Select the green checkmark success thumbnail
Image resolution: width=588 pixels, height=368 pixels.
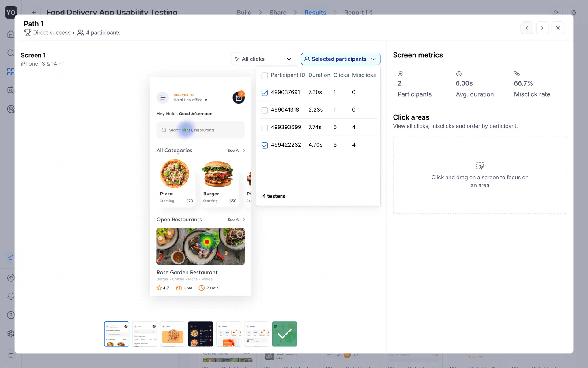click(285, 334)
